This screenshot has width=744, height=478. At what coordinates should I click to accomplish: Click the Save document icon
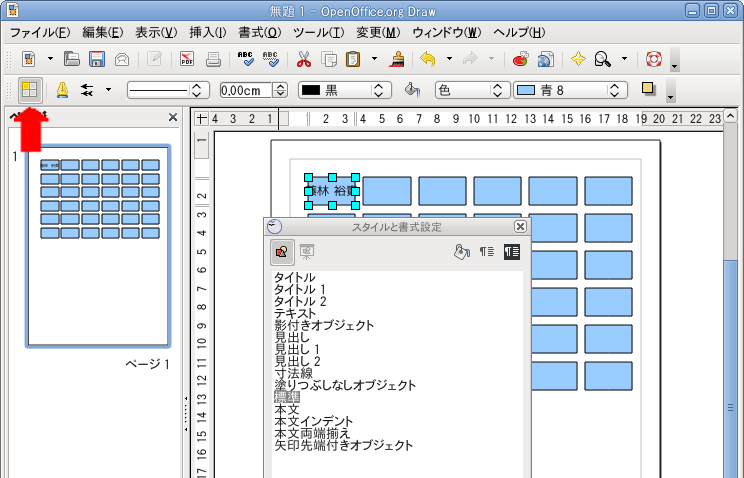97,59
